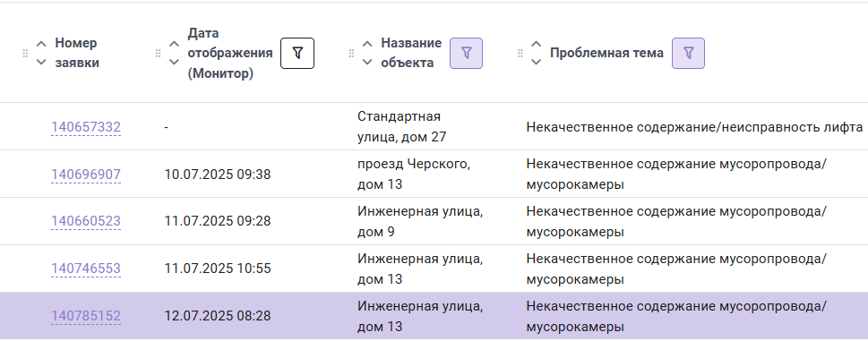Open request link 140660523
868x341 pixels.
pos(86,222)
